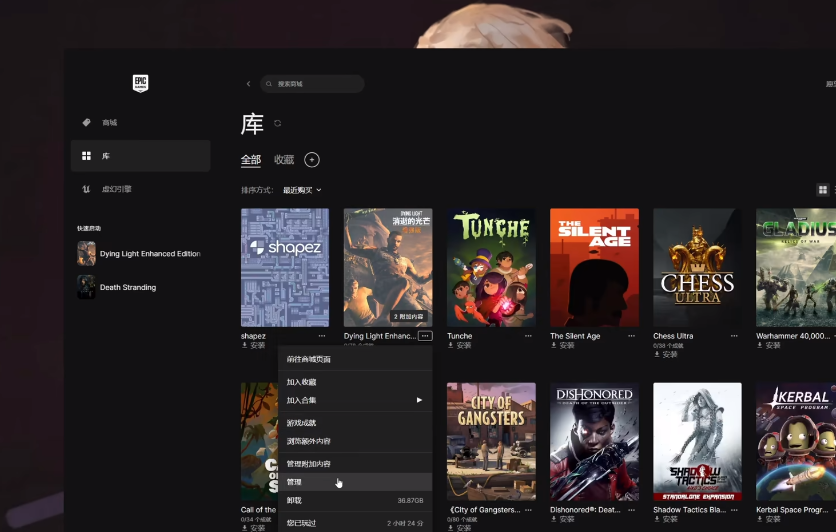Image resolution: width=836 pixels, height=532 pixels.
Task: Open three-dot menu for The Silent Age
Action: coord(631,336)
